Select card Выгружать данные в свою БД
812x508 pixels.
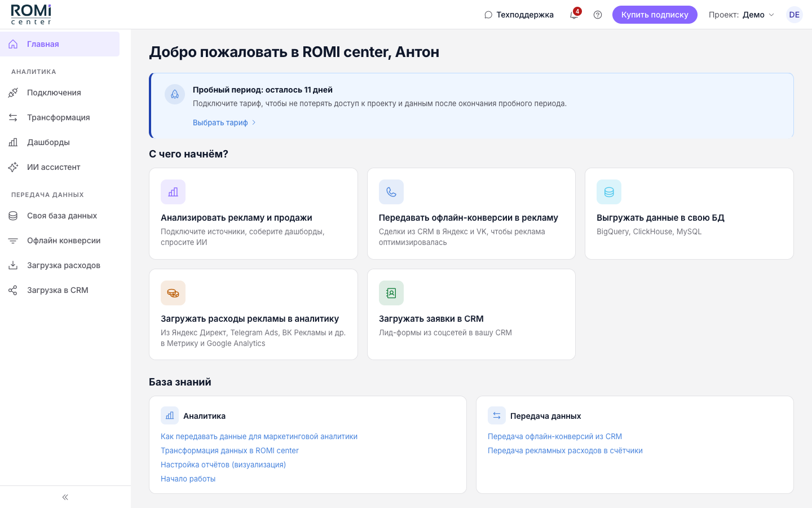pyautogui.click(x=689, y=214)
